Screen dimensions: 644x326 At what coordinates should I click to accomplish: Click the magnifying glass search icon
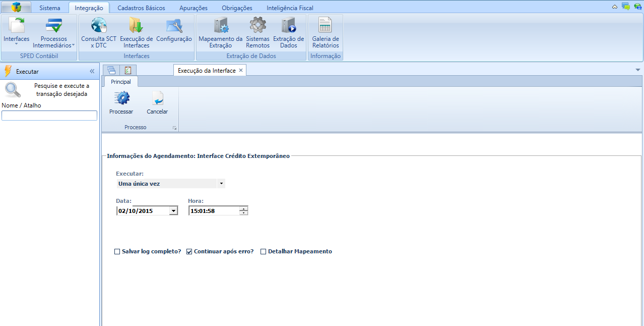pyautogui.click(x=13, y=90)
